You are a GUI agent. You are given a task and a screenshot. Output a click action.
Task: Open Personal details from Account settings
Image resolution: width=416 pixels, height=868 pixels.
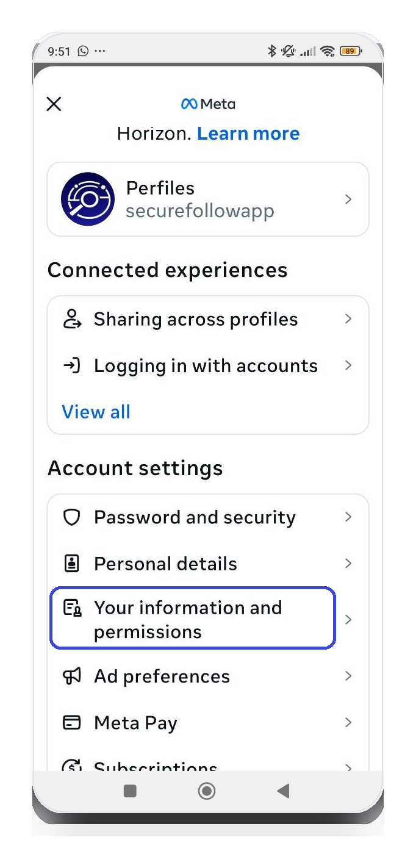[165, 563]
